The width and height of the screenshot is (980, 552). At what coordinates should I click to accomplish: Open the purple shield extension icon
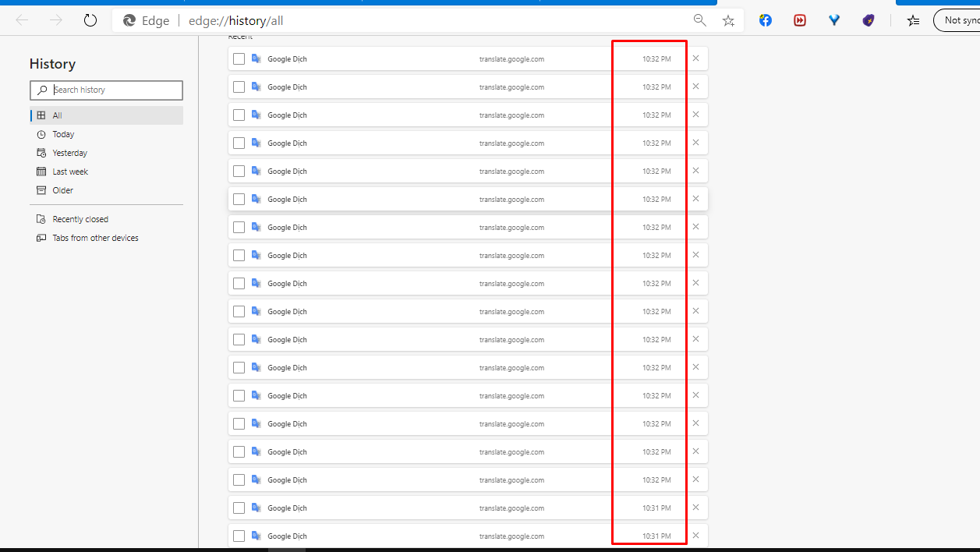869,20
